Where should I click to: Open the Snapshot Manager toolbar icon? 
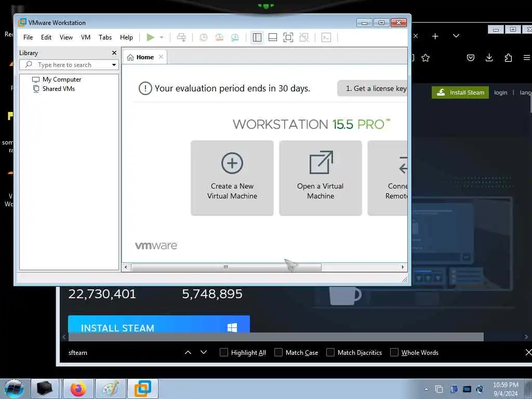point(235,37)
